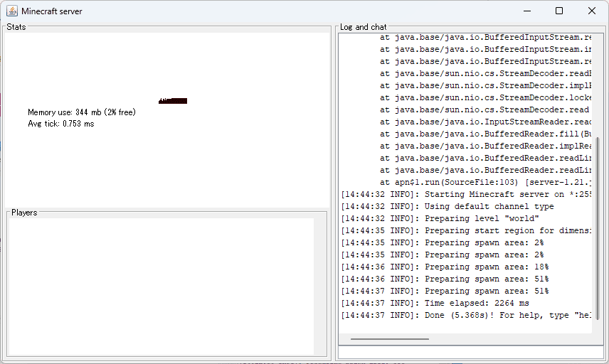Click the 'Log and chat' panel label

point(363,27)
